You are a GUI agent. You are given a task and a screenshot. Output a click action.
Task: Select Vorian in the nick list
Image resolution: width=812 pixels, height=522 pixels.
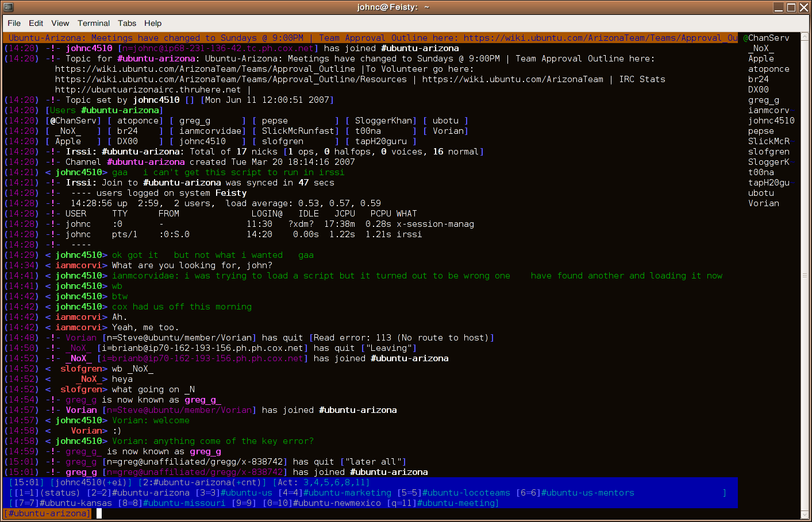(x=764, y=203)
